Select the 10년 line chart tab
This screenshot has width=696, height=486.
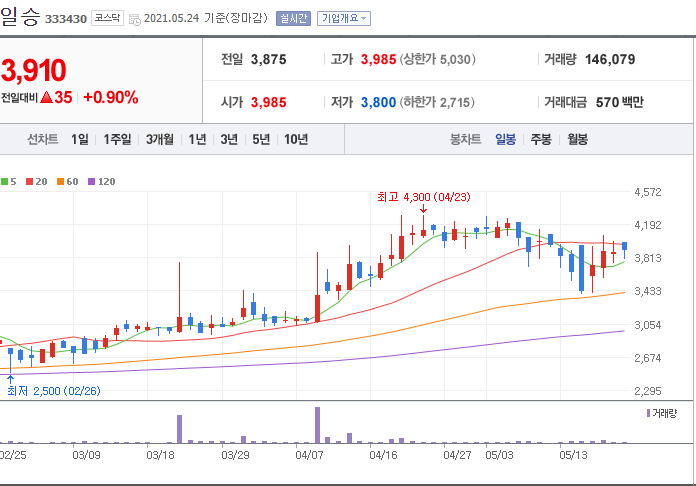(x=296, y=139)
